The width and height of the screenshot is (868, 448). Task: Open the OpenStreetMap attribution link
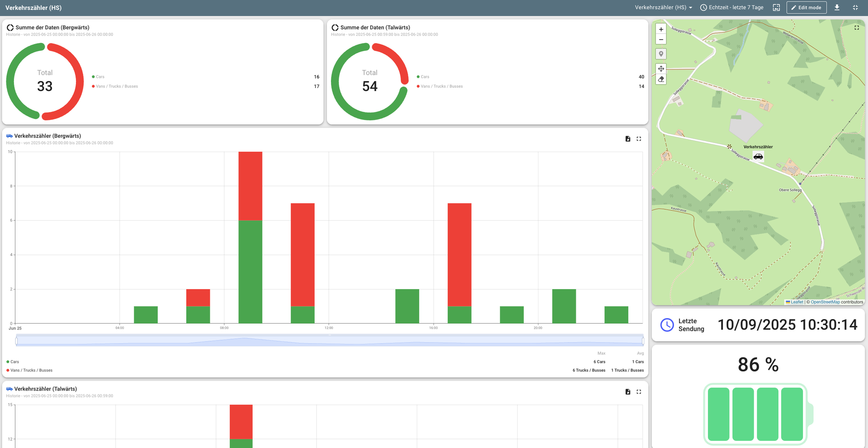point(825,302)
